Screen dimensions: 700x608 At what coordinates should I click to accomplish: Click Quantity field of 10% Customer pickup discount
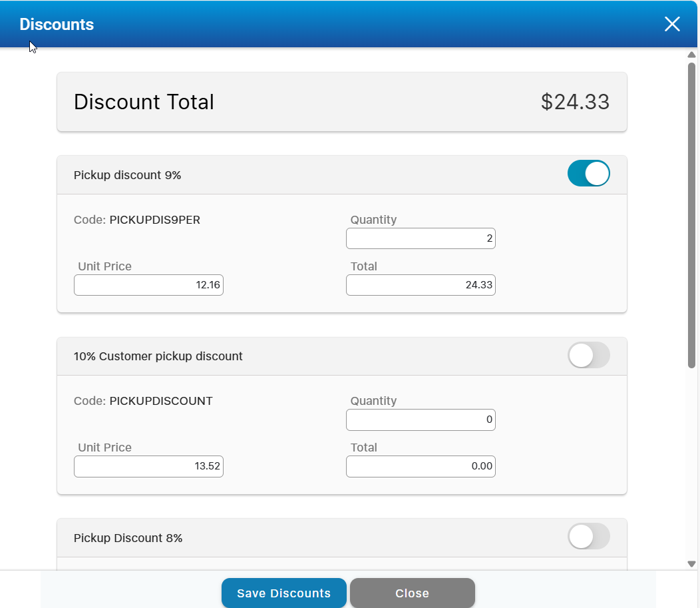[421, 420]
